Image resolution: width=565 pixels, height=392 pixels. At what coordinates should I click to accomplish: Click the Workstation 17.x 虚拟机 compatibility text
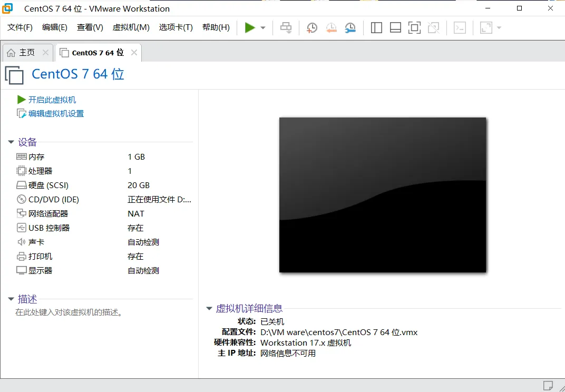click(x=306, y=342)
